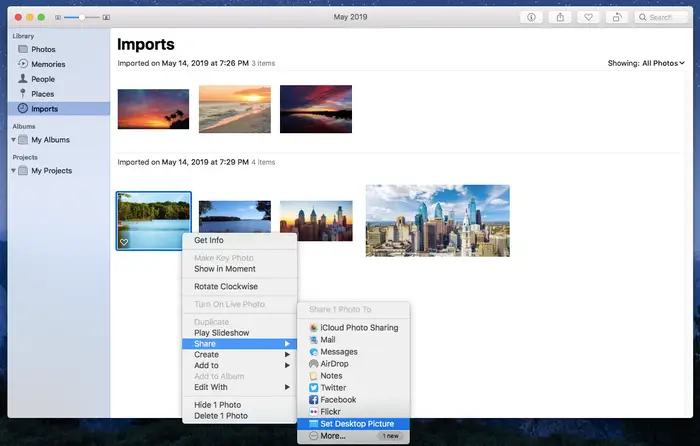This screenshot has width=700, height=446.
Task: Click the Share icon in the toolbar
Action: click(560, 17)
